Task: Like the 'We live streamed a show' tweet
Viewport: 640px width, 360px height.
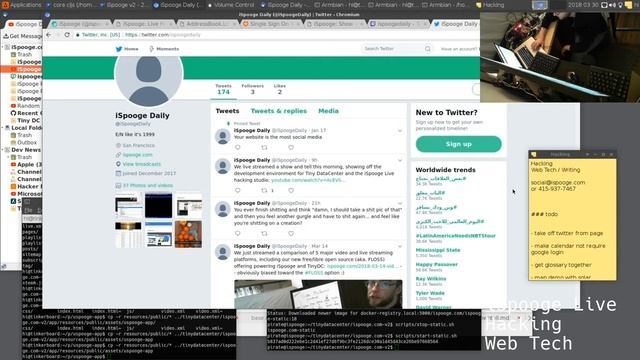Action: [291, 190]
